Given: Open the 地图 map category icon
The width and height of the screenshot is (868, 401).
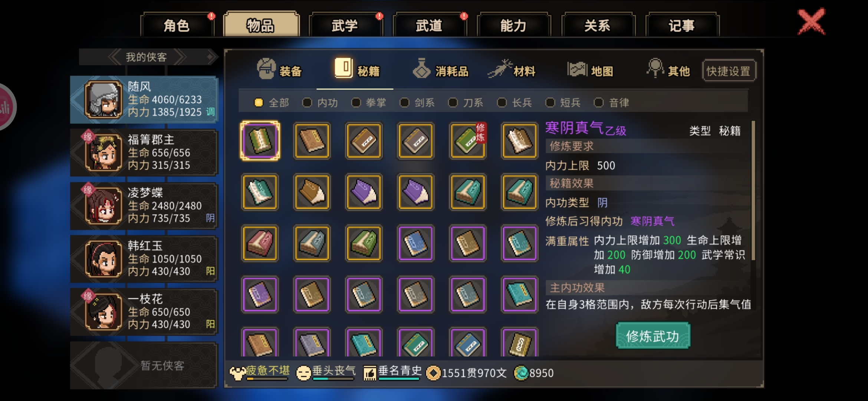Looking at the screenshot, I should click(x=577, y=69).
